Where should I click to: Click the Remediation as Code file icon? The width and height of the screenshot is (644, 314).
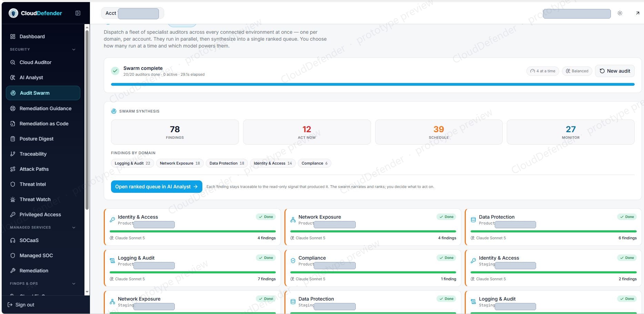point(13,124)
